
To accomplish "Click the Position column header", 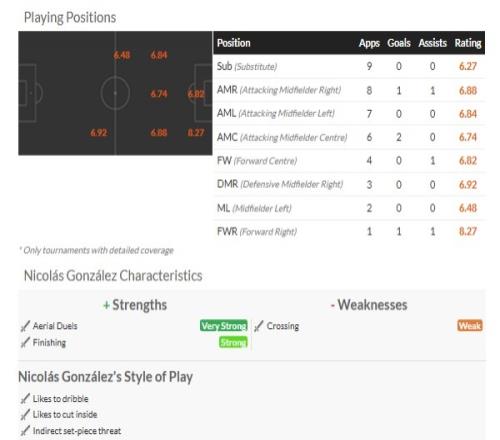I will (233, 43).
